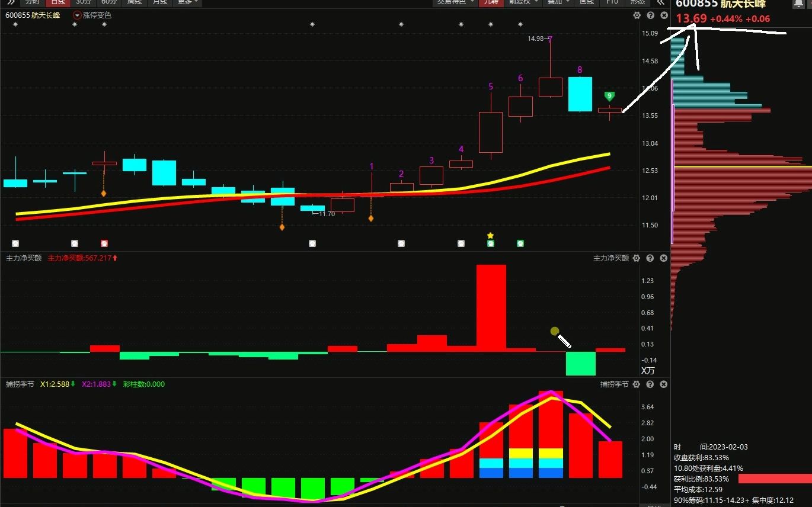Click the yellow star event marker
Viewport: 812px width, 507px height.
click(490, 236)
